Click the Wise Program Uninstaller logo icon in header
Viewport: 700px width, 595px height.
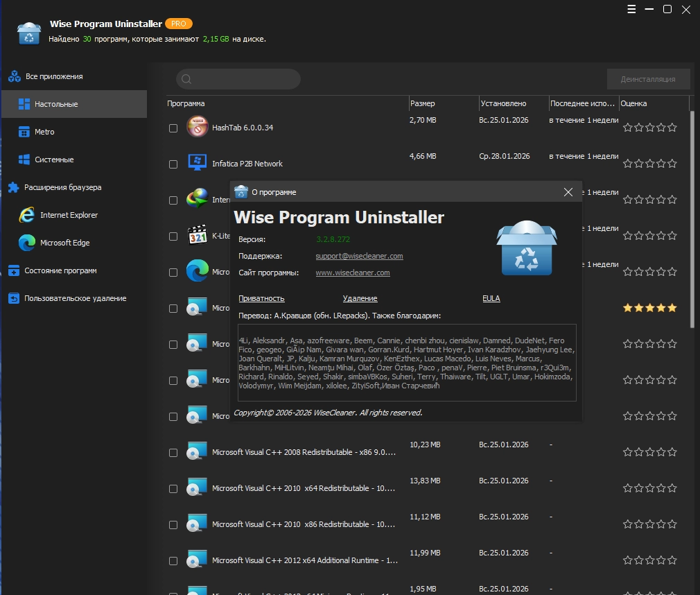click(x=29, y=33)
